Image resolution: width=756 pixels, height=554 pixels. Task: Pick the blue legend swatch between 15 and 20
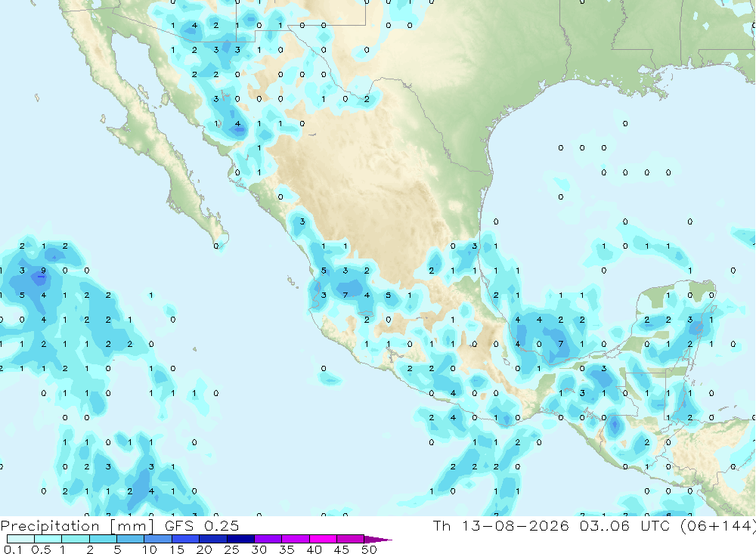[185, 539]
